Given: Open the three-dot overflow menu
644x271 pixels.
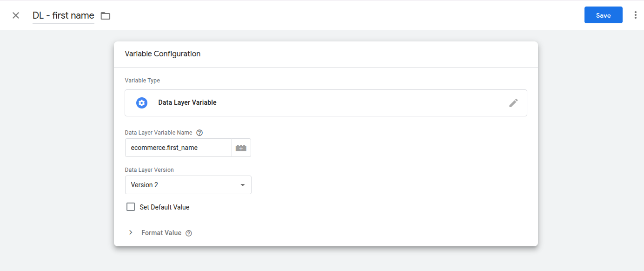Looking at the screenshot, I should [635, 15].
